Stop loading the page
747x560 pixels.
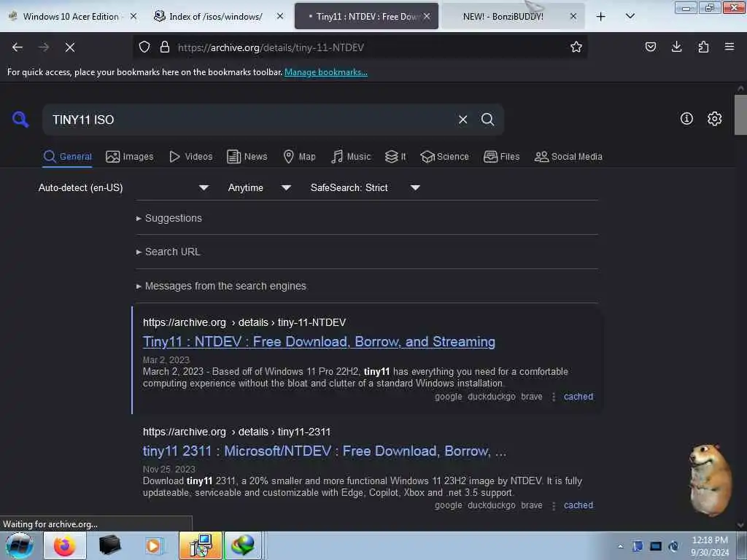pyautogui.click(x=70, y=47)
